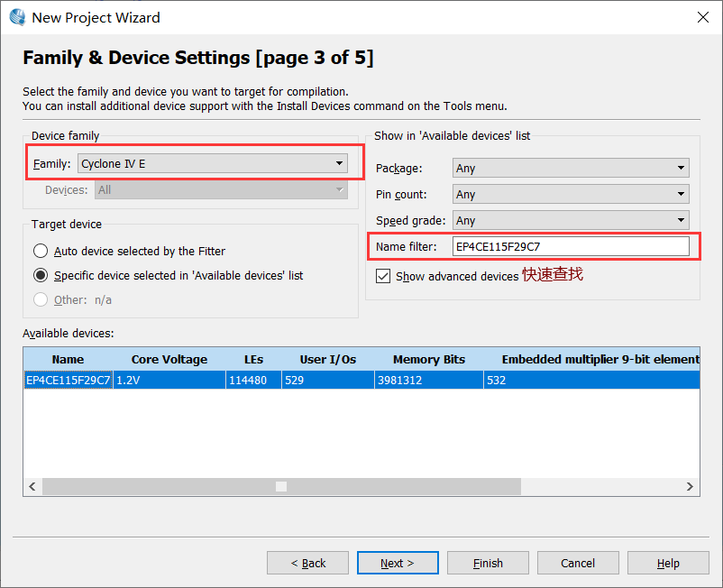Click the horizontal scrollbar thumb in device list

(281, 486)
